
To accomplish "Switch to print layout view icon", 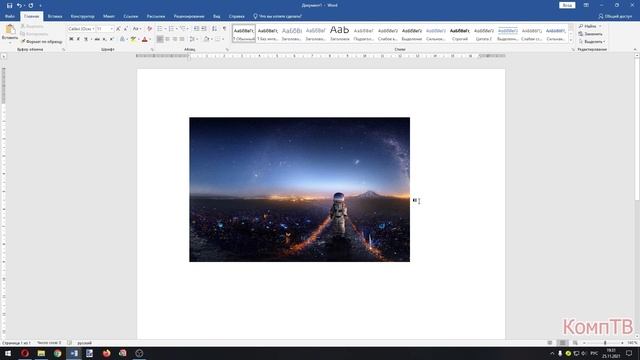I will click(x=562, y=343).
